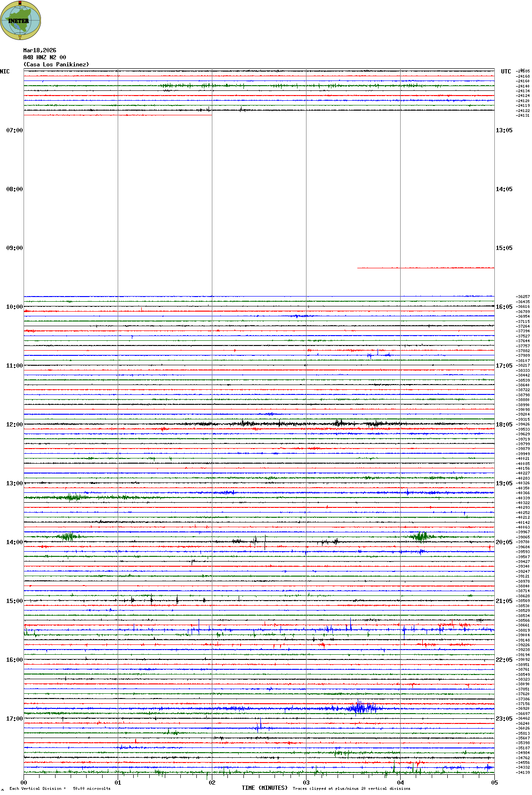The image size is (532, 795).
Task: Click the 17:00 local time marker
Action: 14,719
